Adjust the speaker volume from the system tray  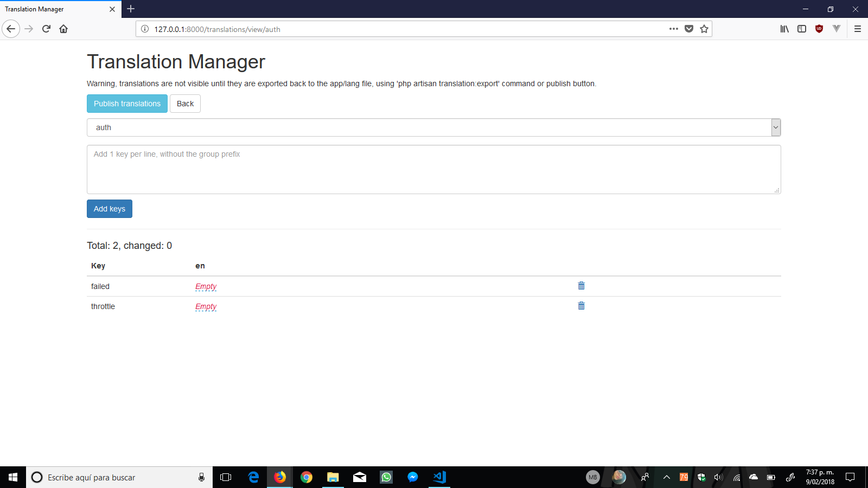click(x=718, y=477)
